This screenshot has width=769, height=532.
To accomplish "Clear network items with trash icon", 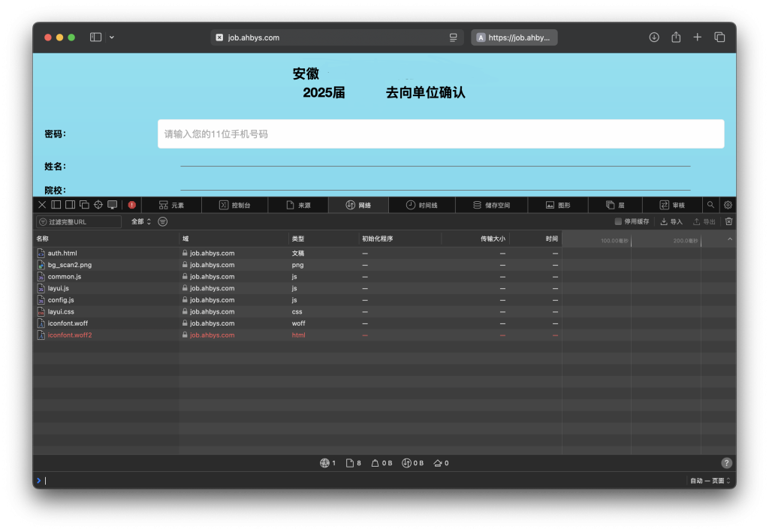I will click(728, 221).
